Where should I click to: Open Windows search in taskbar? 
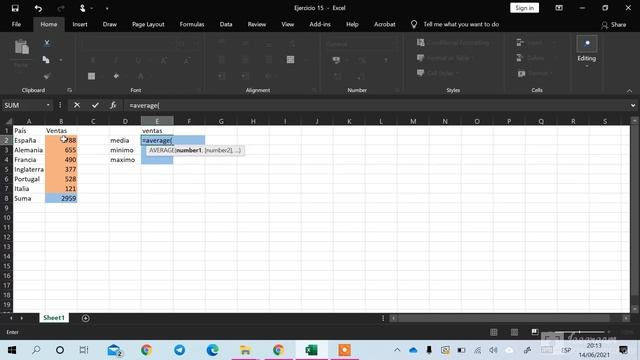coord(36,350)
